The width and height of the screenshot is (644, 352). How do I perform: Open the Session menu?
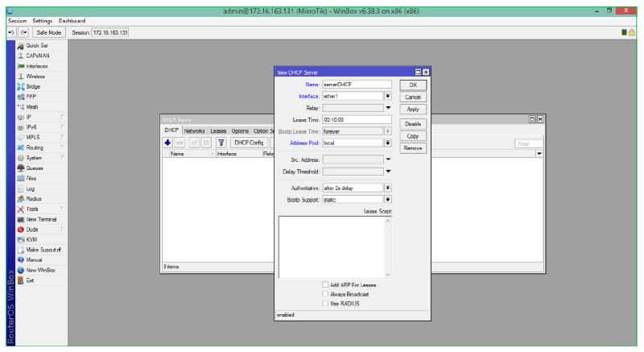click(x=17, y=21)
